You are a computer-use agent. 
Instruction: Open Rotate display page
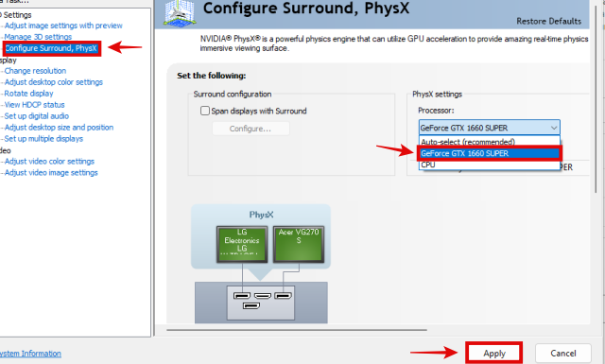click(28, 94)
